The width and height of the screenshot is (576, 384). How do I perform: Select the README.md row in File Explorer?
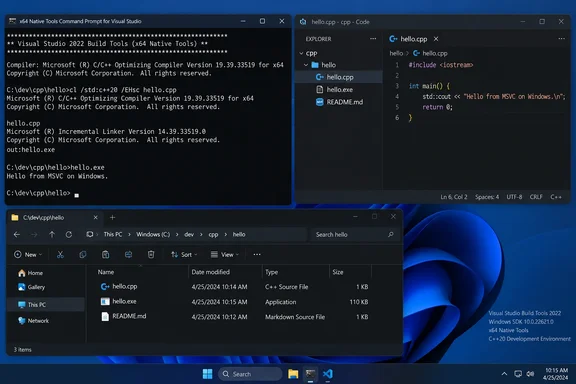pos(234,316)
